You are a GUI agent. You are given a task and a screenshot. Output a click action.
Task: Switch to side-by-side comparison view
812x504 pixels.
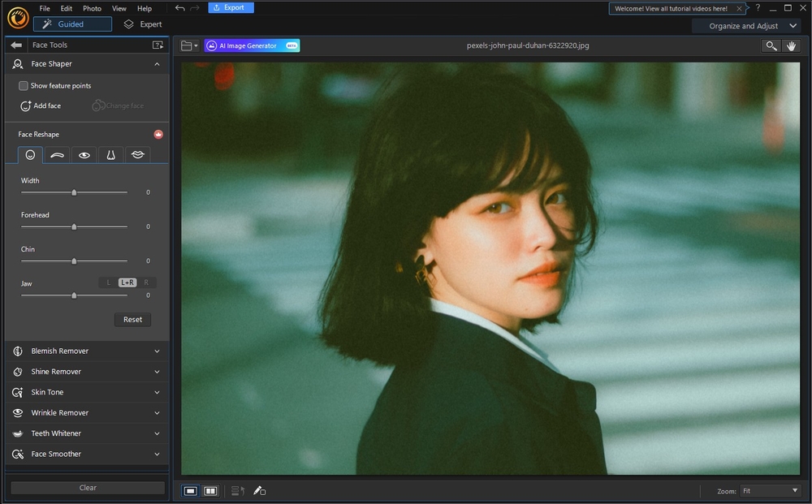click(x=210, y=490)
